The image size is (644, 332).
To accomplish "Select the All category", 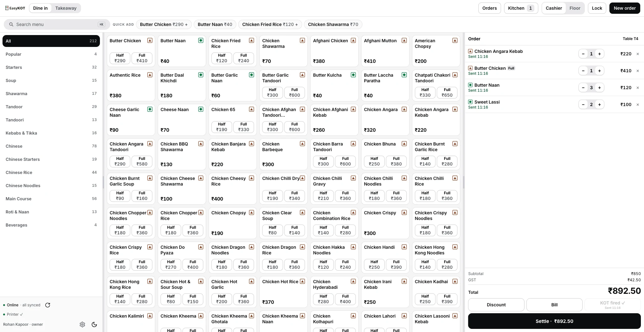I will pos(51,41).
